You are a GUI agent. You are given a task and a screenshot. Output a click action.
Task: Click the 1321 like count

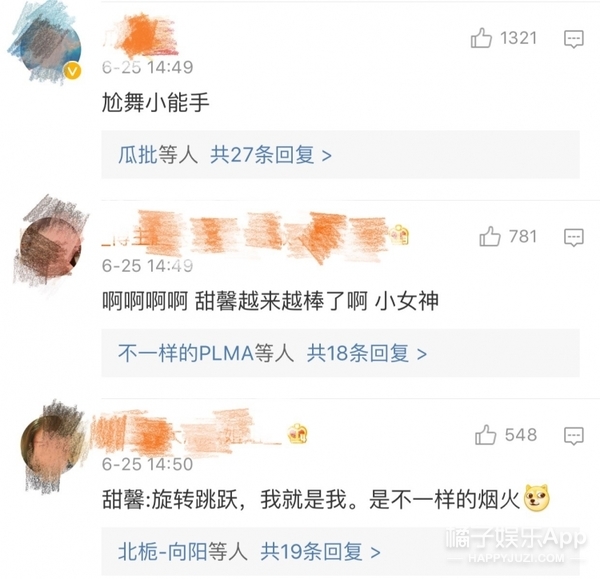pos(518,38)
